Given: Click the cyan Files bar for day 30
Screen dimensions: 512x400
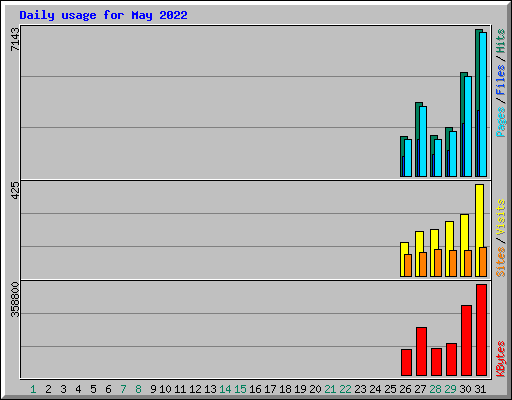Looking at the screenshot, I should tap(468, 127).
